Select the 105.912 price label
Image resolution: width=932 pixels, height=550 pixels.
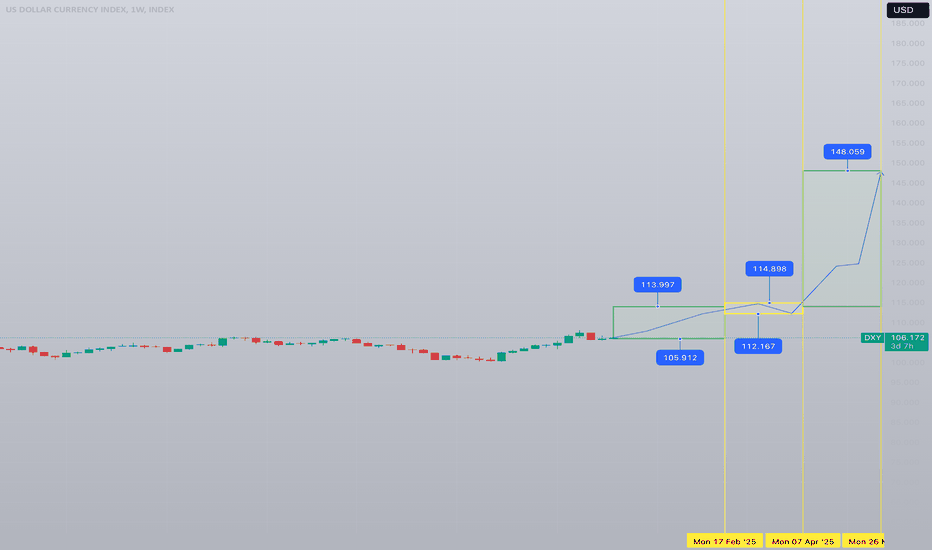[x=679, y=357]
